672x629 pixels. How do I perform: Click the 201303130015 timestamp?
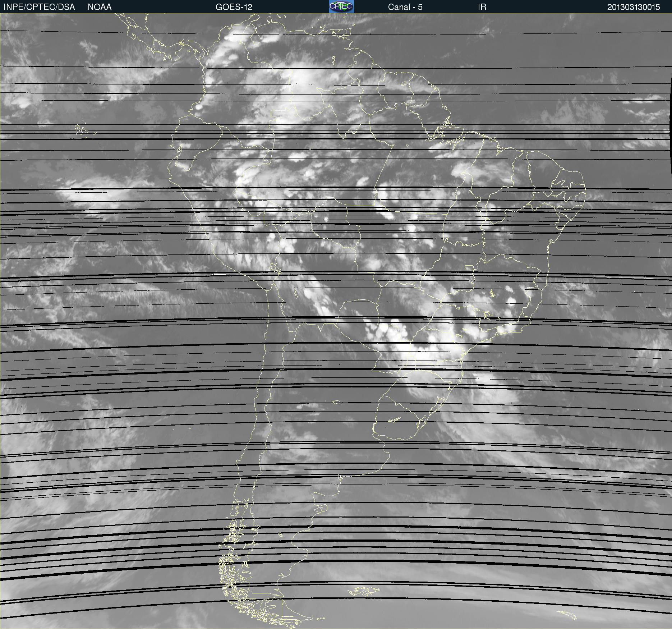(x=634, y=7)
